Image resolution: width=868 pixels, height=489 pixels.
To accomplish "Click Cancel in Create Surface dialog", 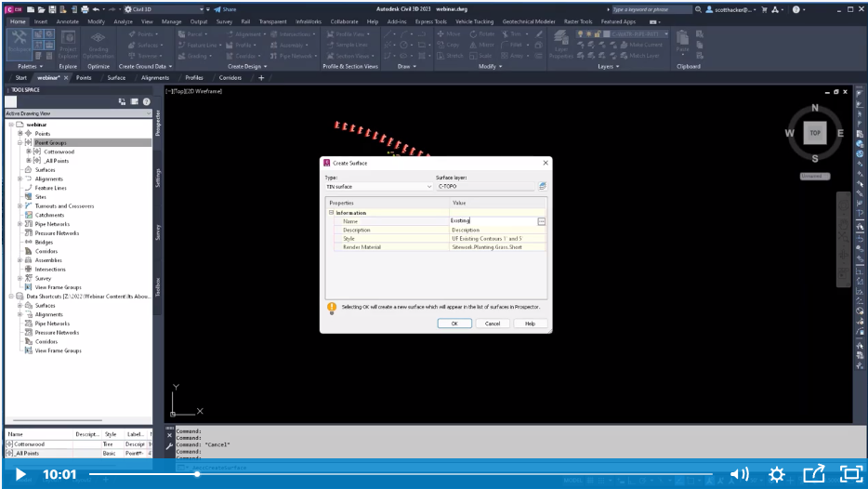I will (x=493, y=324).
